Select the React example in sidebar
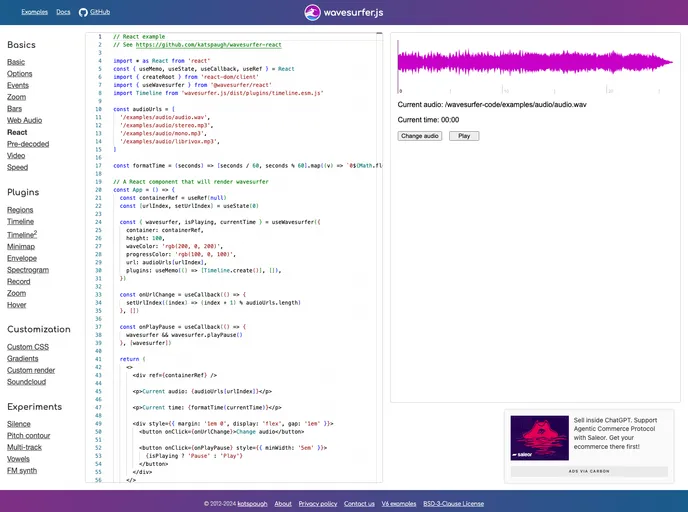Image resolution: width=688 pixels, height=512 pixels. point(17,132)
